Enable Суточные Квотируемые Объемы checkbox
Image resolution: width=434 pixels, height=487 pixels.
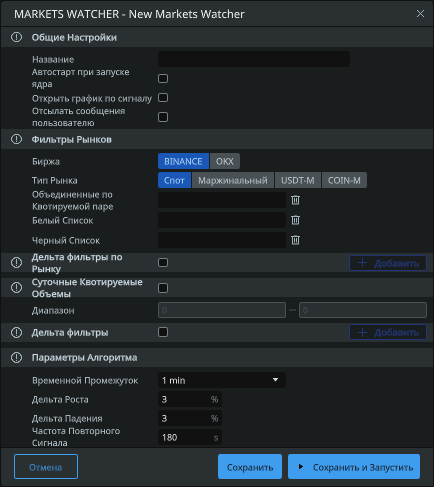(163, 288)
